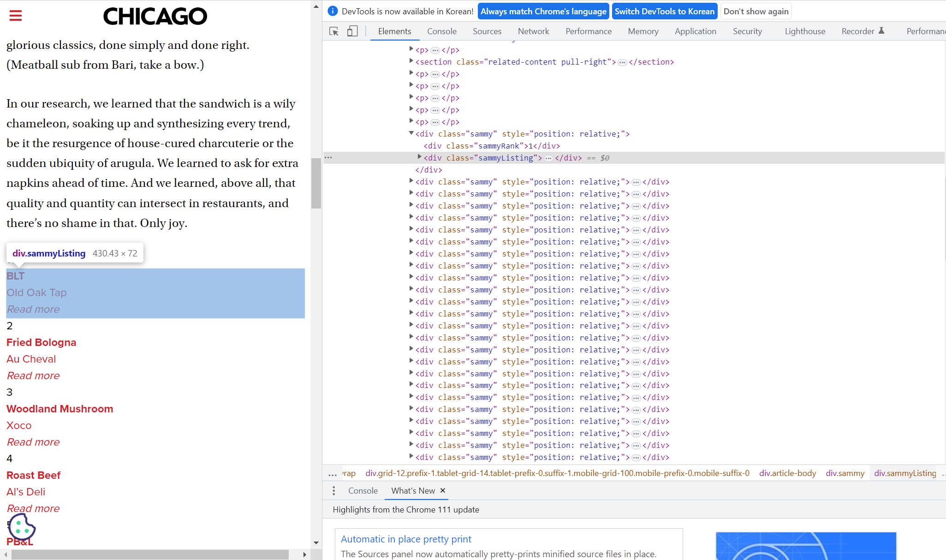
Task: Click Switch DevTools to Korean button
Action: 664,11
